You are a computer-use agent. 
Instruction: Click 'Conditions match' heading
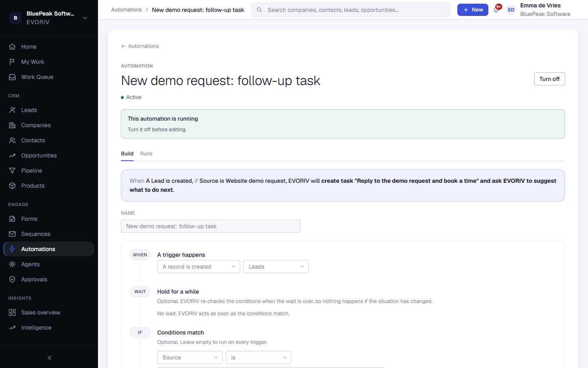coord(180,332)
